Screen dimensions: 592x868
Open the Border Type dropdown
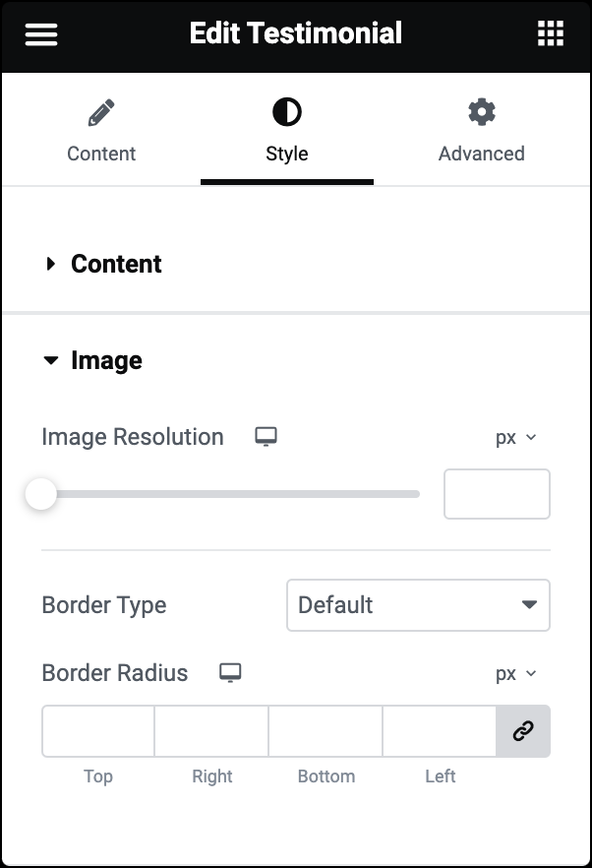pos(418,605)
